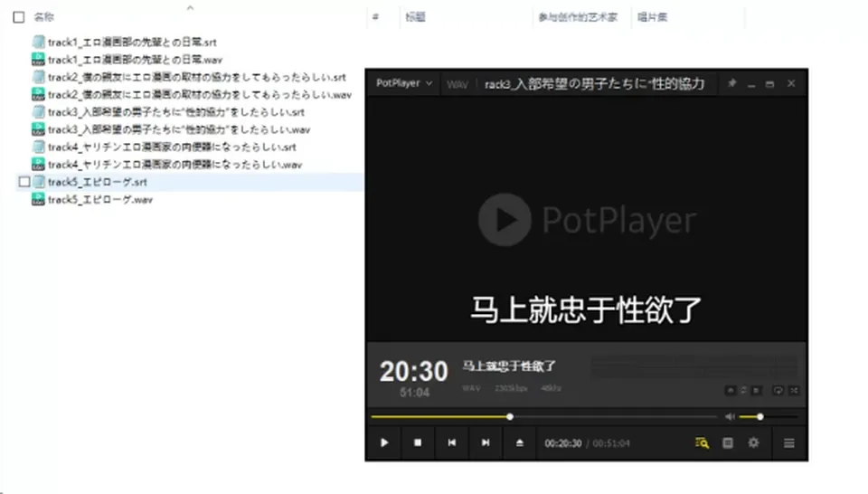The image size is (868, 494).
Task: Sort by the 唱片集 column header
Action: click(652, 17)
